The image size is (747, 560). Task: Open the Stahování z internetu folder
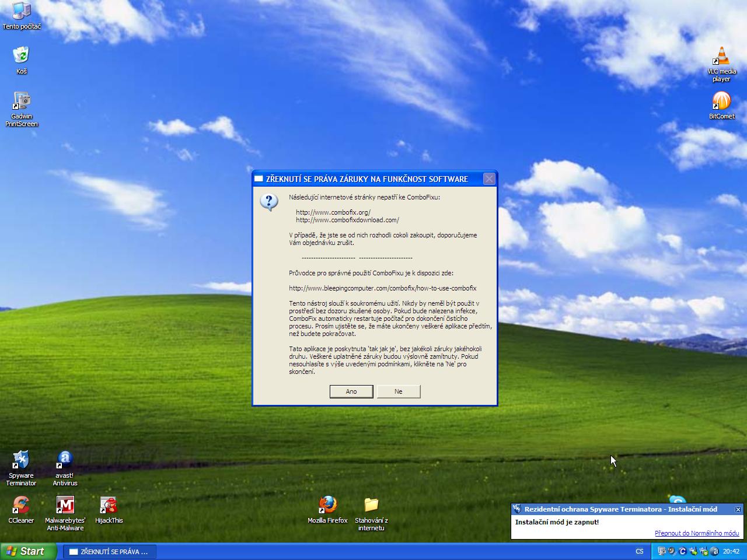tap(371, 505)
